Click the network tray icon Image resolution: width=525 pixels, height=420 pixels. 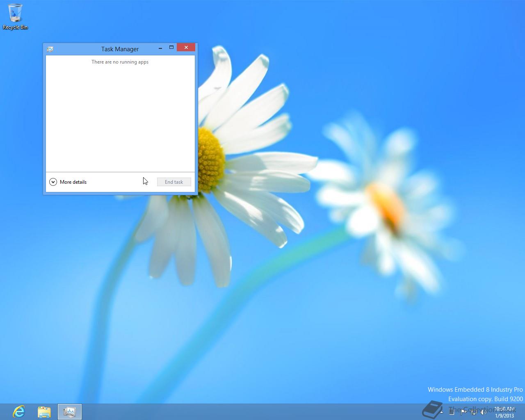[474, 412]
